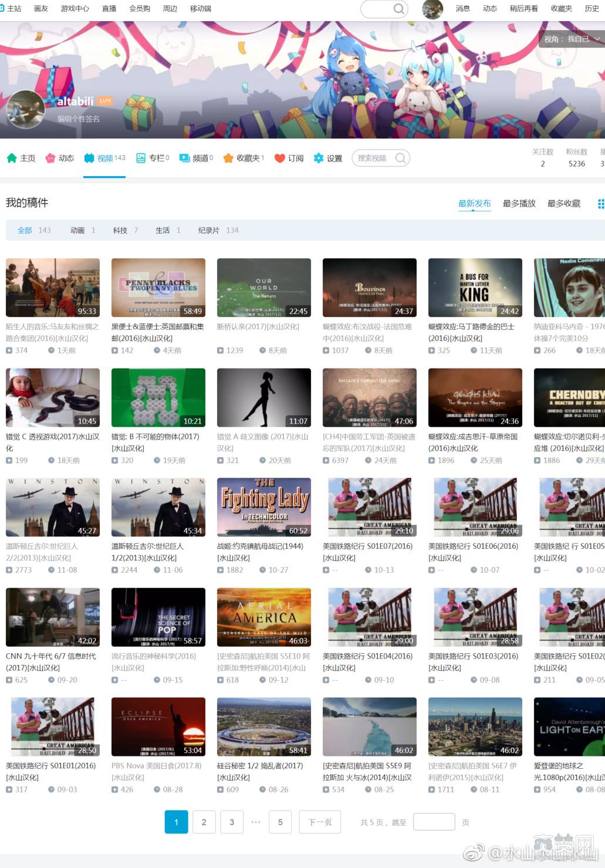
Task: Expand hidden page numbers via pagination ellipsis
Action: (256, 822)
